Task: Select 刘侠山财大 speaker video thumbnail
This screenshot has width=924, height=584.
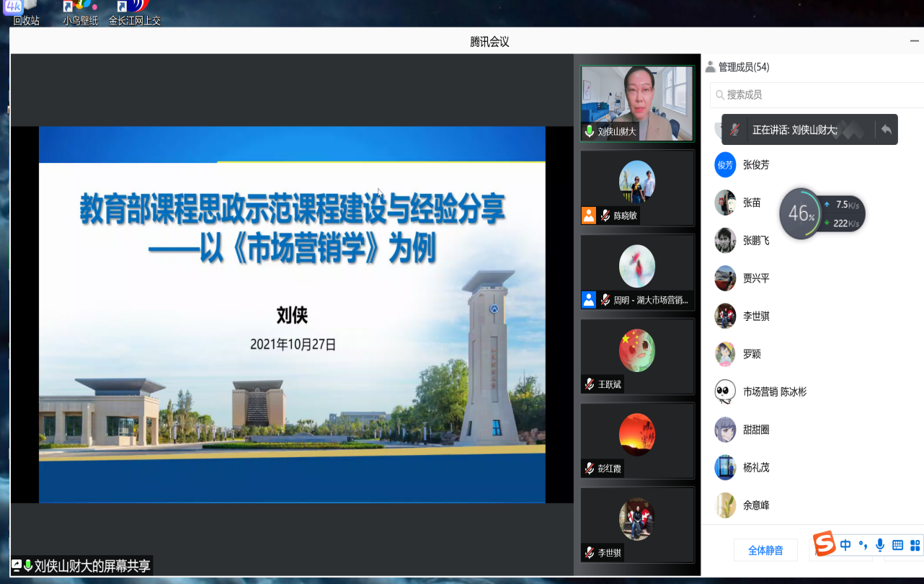Action: (x=637, y=103)
